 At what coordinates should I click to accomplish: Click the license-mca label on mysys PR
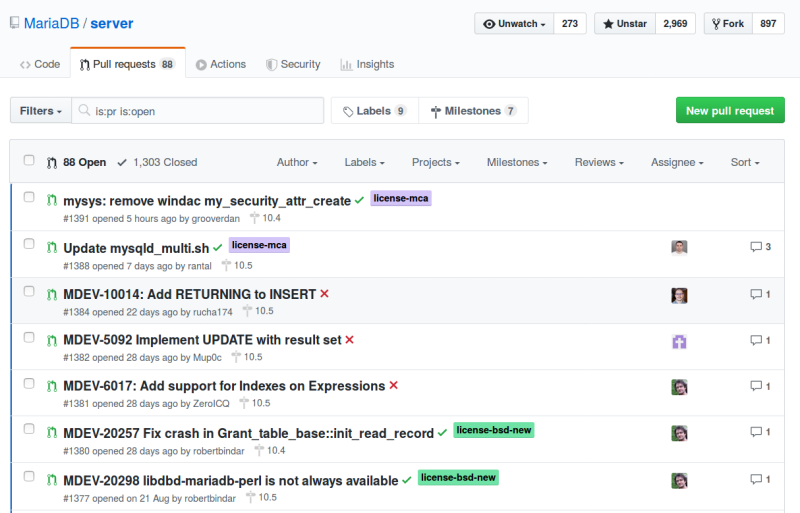pyautogui.click(x=401, y=198)
